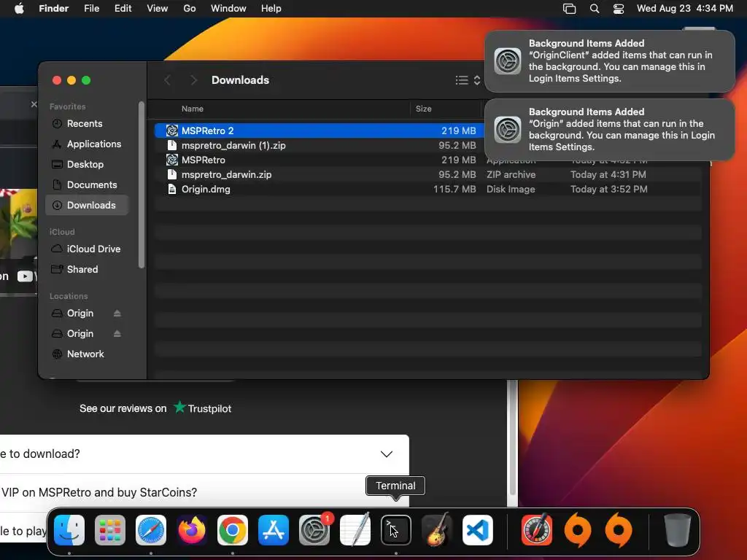Open the View menu
Image resolution: width=747 pixels, height=560 pixels.
(158, 9)
